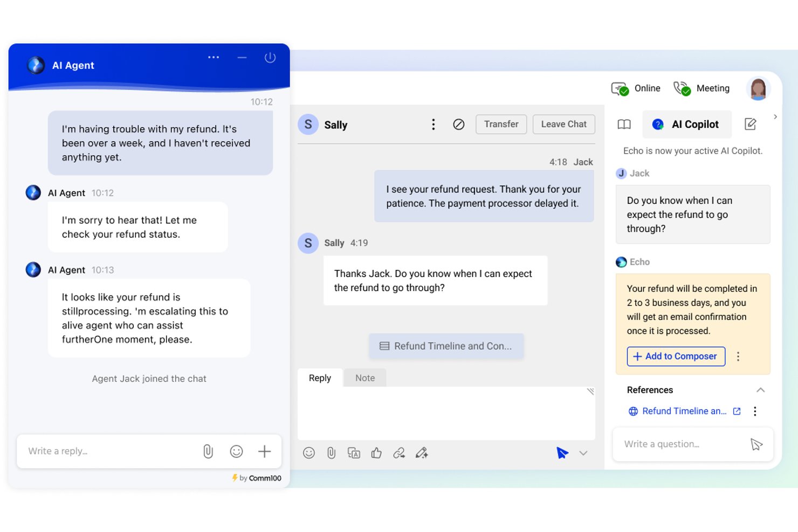Click the translation icon in reply toolbar
The image size is (798, 532).
click(354, 453)
